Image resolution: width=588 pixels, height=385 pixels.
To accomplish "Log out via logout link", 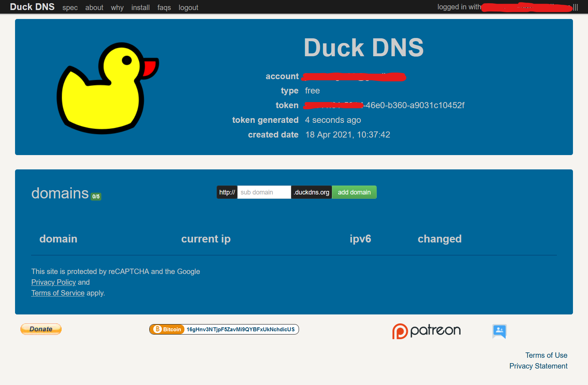I will pyautogui.click(x=188, y=8).
